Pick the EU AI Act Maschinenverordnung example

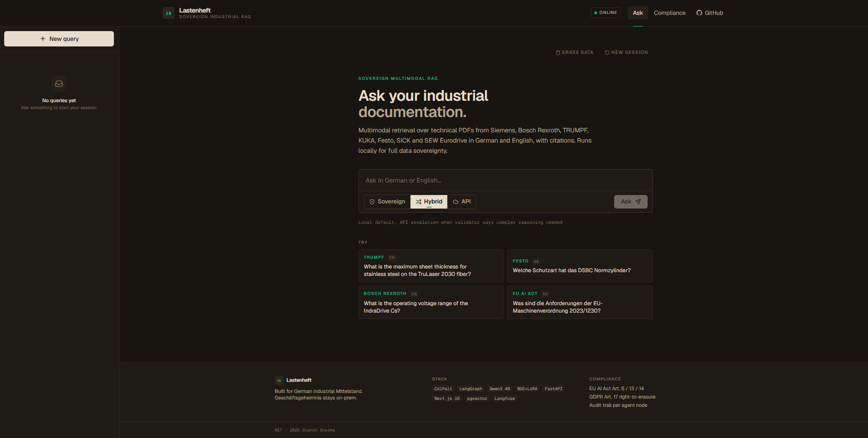coord(580,302)
